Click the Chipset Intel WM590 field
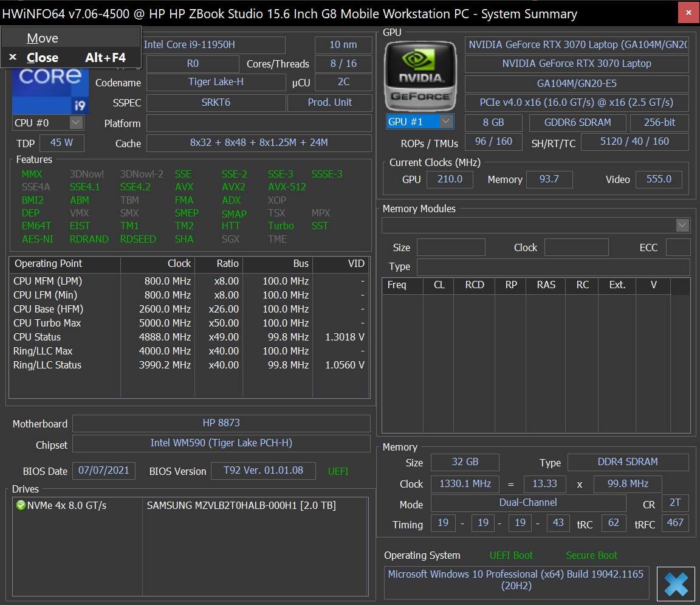Image resolution: width=700 pixels, height=605 pixels. [221, 443]
